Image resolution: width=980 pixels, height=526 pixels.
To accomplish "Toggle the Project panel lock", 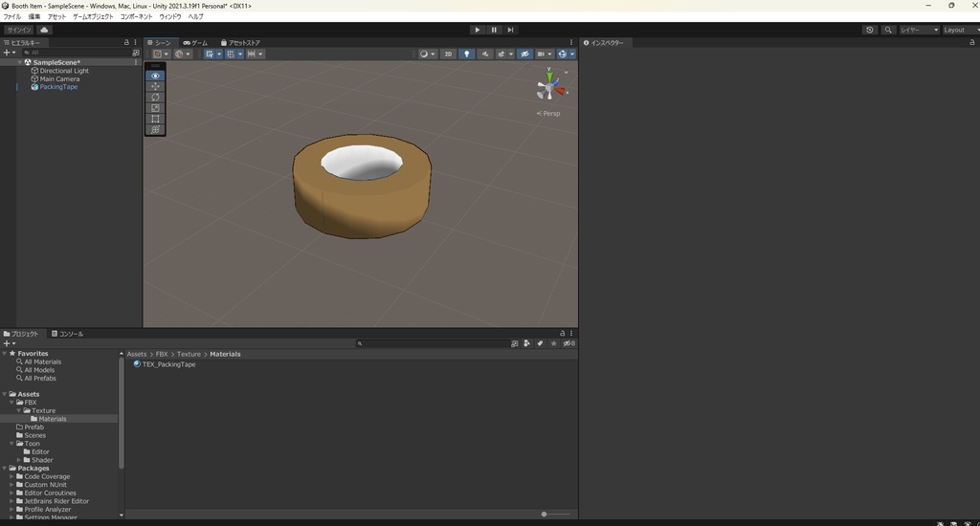I will pos(562,334).
